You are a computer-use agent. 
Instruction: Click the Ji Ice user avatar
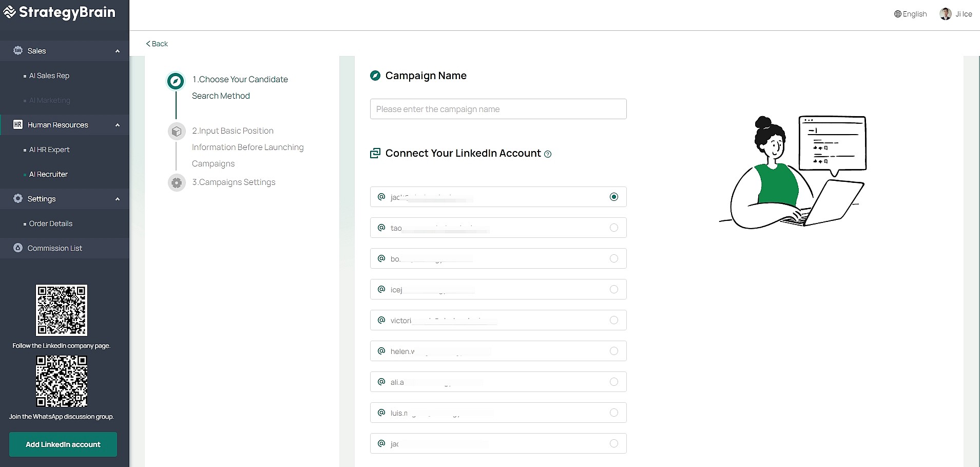[x=945, y=14]
